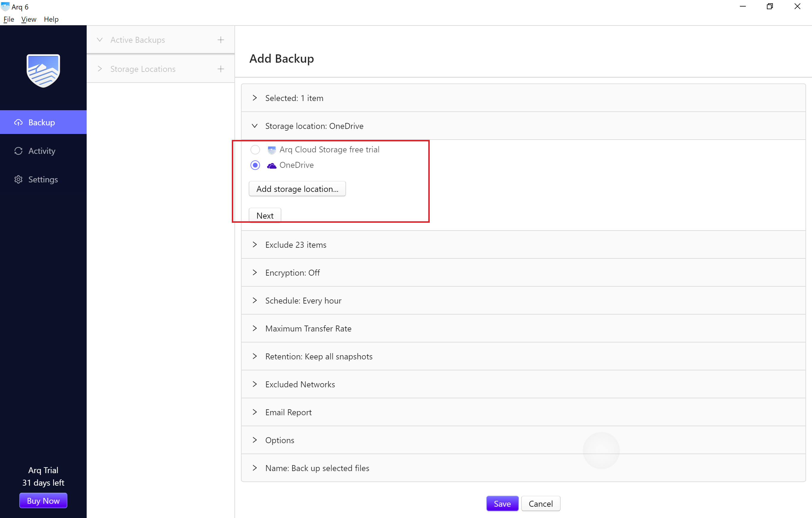The image size is (812, 518).
Task: Click the Settings gear icon
Action: (18, 179)
